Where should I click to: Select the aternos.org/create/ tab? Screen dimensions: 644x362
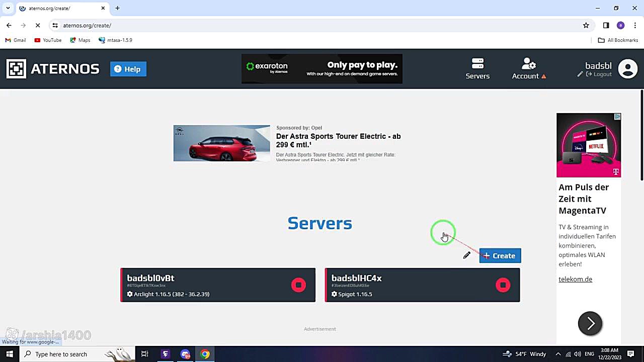coord(62,9)
